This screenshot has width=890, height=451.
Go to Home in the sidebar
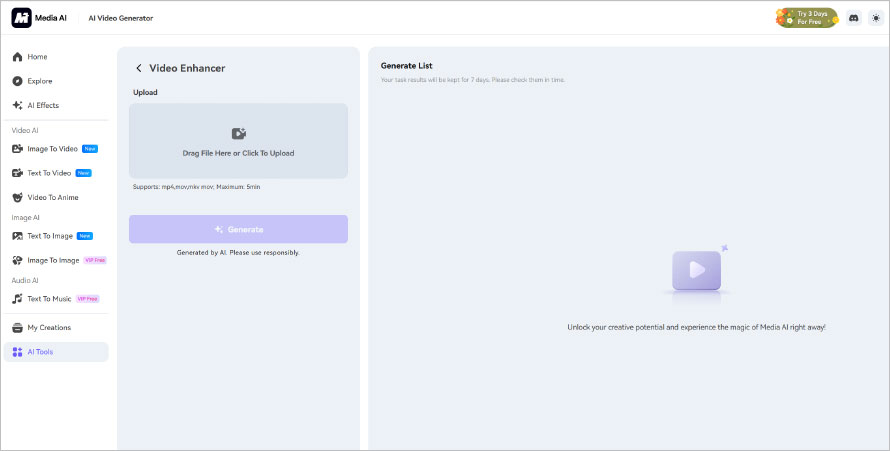point(37,57)
